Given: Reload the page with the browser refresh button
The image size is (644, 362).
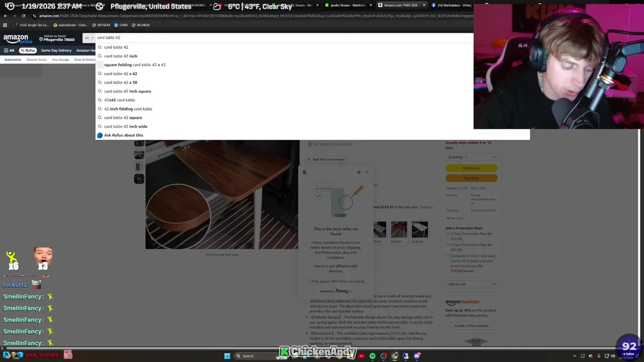Looking at the screenshot, I should point(23,16).
